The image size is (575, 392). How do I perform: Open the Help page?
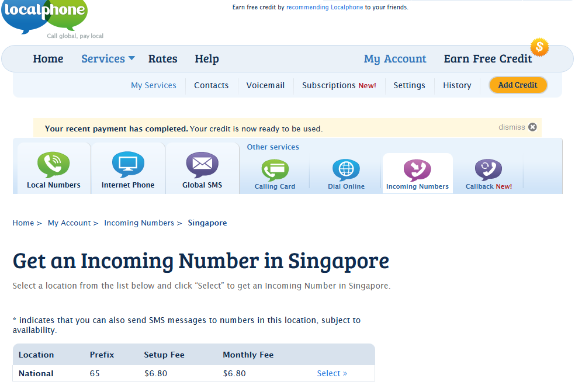207,58
